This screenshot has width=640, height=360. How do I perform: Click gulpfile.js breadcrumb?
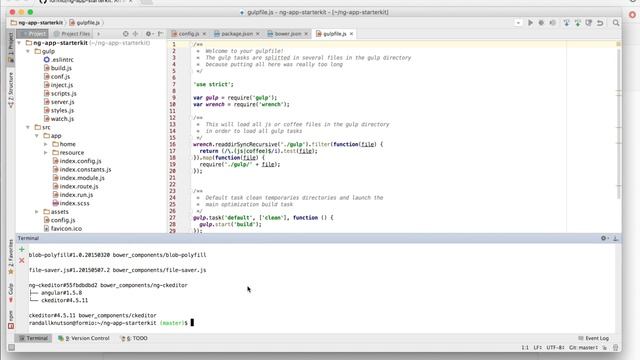click(85, 23)
